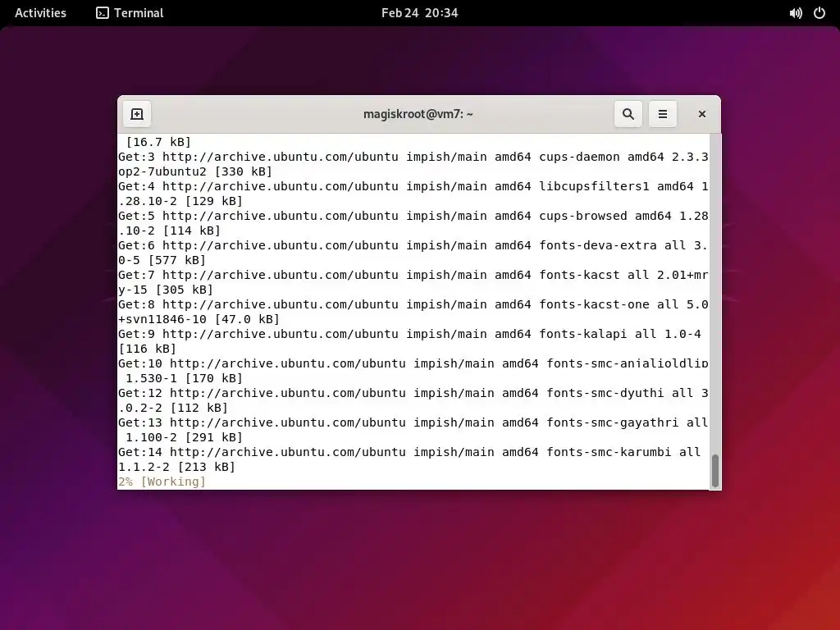
Task: Click the '2% [Working]' progress line
Action: tap(162, 482)
